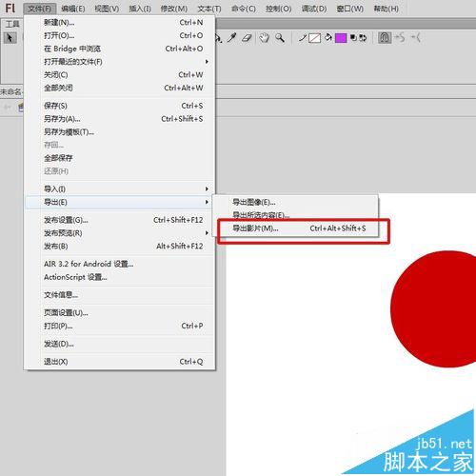This screenshot has height=476, width=476.
Task: Open the 编辑(E) menu
Action: tap(73, 9)
